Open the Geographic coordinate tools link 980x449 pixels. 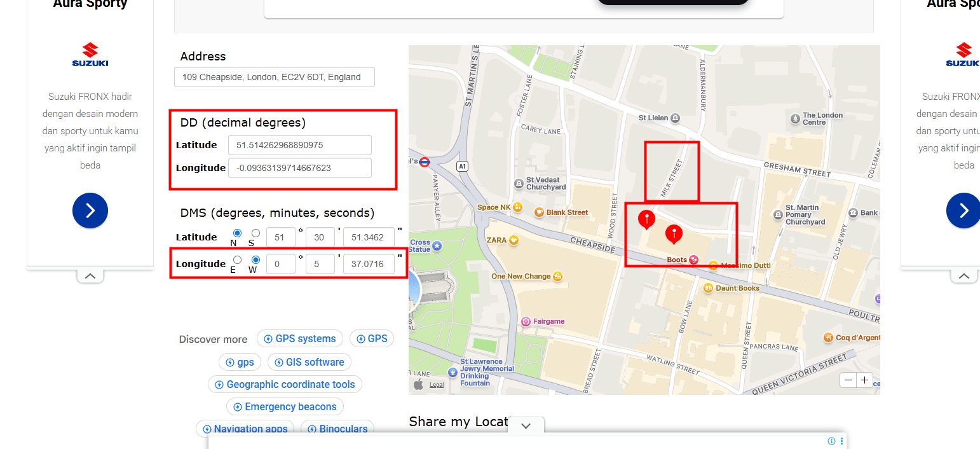click(x=285, y=385)
